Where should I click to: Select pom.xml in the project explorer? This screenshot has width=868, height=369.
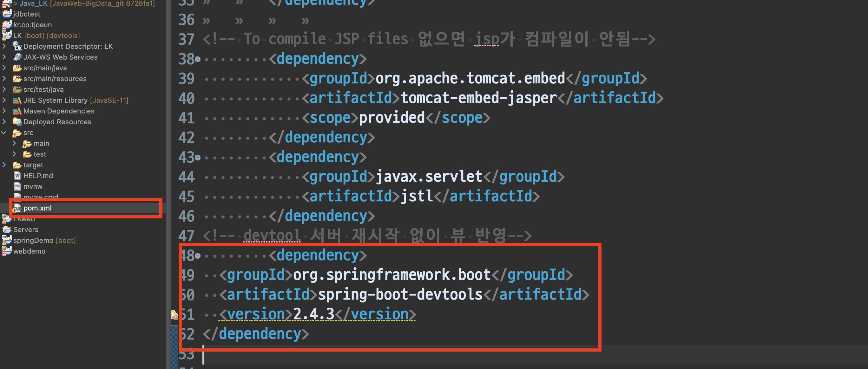point(37,208)
